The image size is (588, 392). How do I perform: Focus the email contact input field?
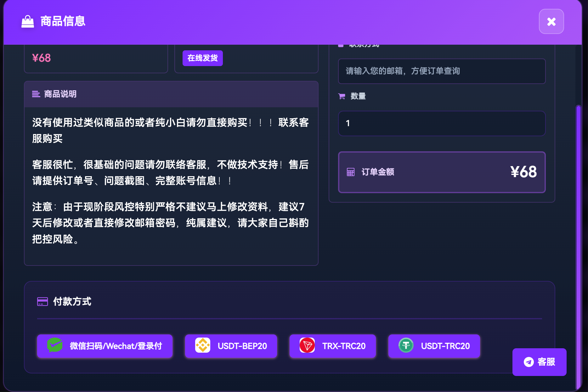click(441, 71)
